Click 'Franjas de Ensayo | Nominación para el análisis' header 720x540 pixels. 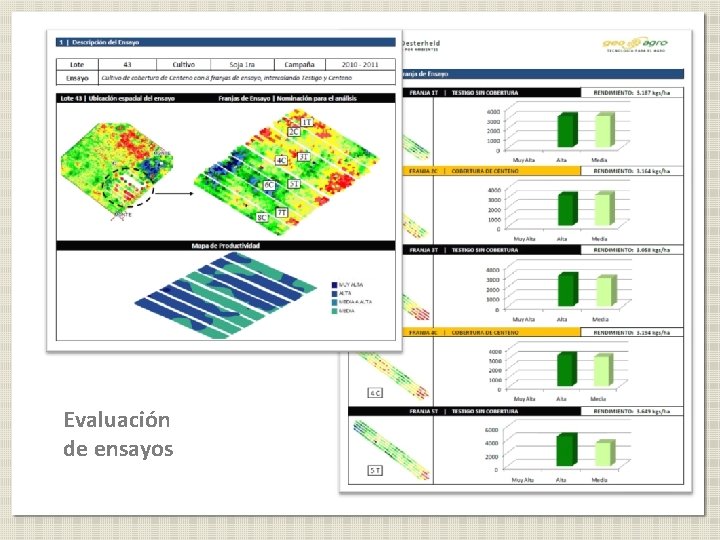(287, 98)
